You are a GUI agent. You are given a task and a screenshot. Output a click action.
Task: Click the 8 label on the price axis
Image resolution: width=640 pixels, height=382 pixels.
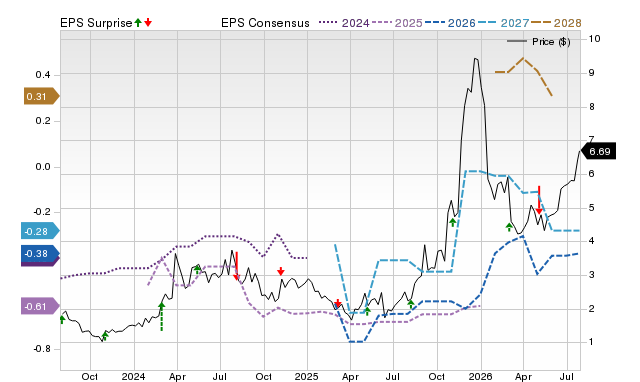click(591, 107)
